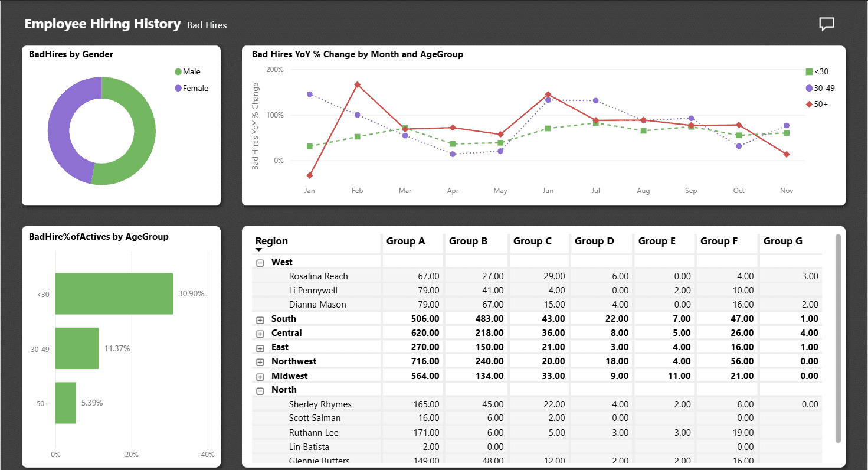Click the 50+ bar showing 5.39%
The width and height of the screenshot is (868, 470).
tap(65, 403)
